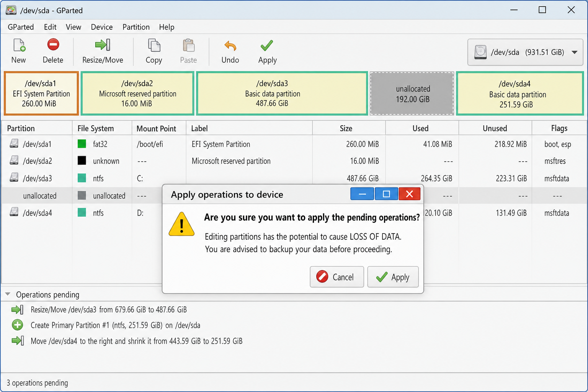Click the /boot/efi mount point cell
This screenshot has height=392, width=588.
click(x=150, y=144)
